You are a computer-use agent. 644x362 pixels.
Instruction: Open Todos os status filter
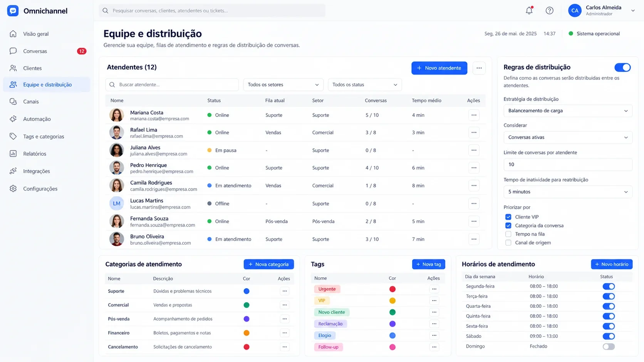click(365, 85)
